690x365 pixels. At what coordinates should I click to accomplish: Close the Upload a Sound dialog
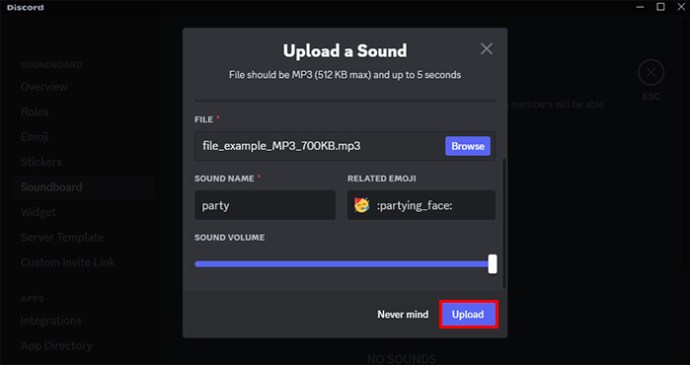pos(486,48)
